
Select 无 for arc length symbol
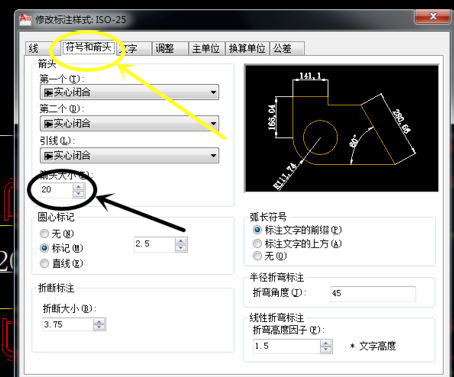[270, 256]
